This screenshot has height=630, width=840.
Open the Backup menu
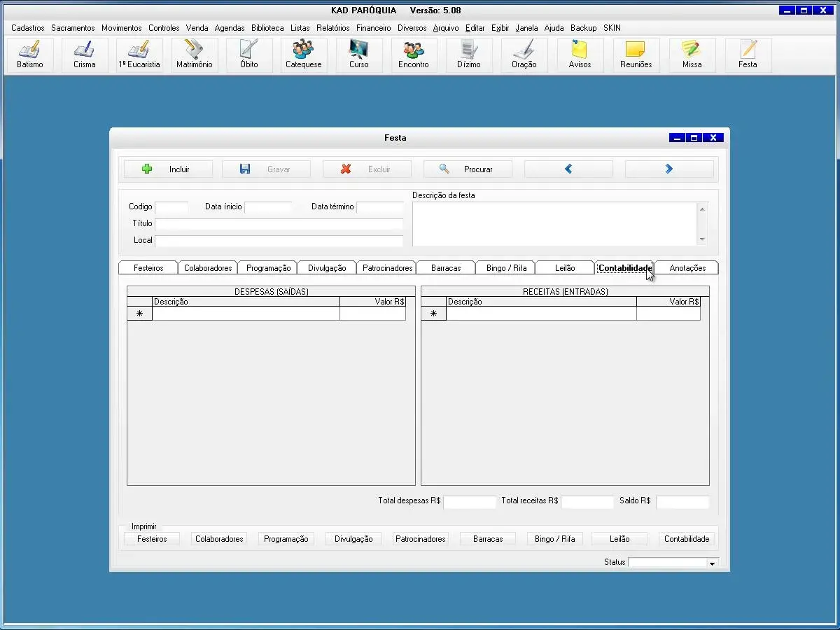[584, 28]
